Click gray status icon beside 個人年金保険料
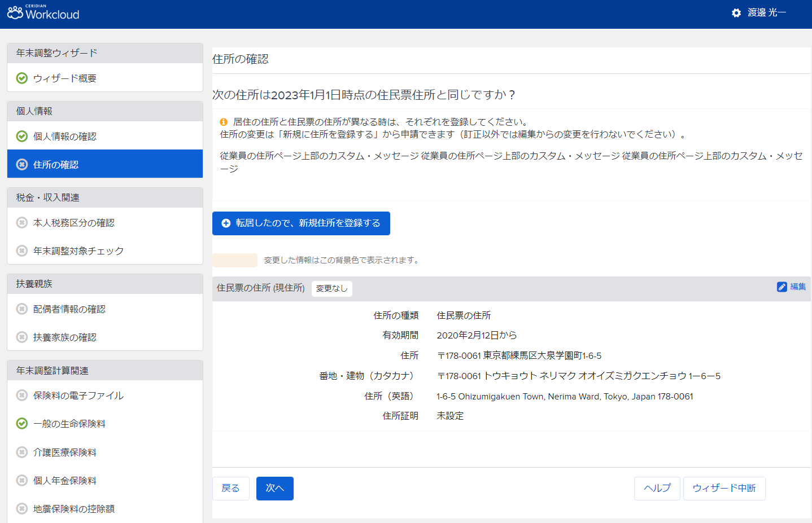The height and width of the screenshot is (523, 812). [x=22, y=480]
